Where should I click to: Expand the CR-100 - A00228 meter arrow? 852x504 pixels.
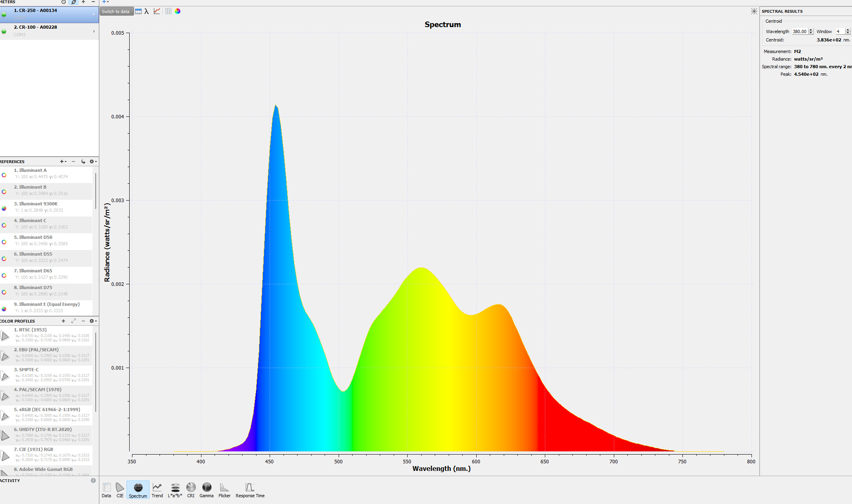point(94,31)
